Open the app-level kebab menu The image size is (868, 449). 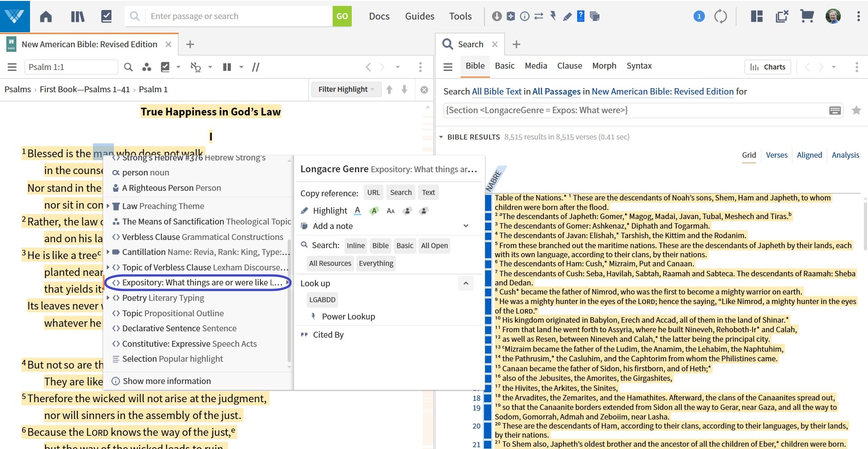point(858,16)
